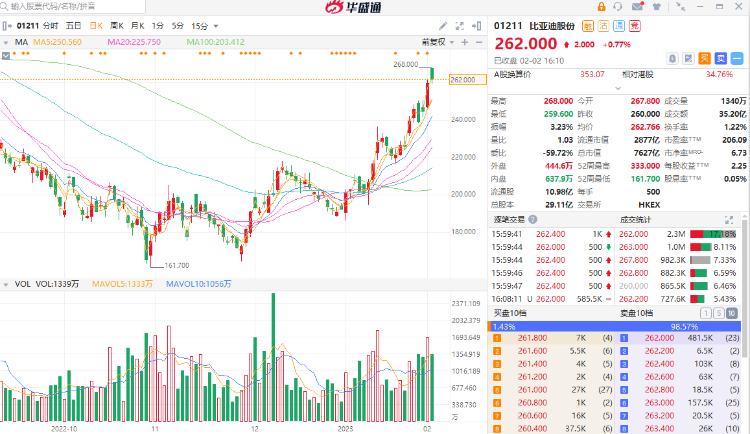This screenshot has height=434, width=750.
Task: Click the blue 卖 sell button
Action: point(721,59)
